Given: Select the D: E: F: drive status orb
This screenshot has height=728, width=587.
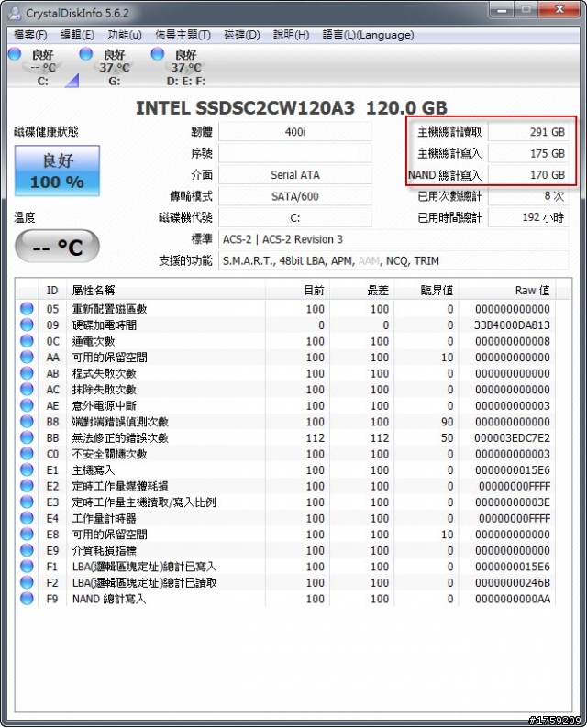Looking at the screenshot, I should pyautogui.click(x=158, y=54).
